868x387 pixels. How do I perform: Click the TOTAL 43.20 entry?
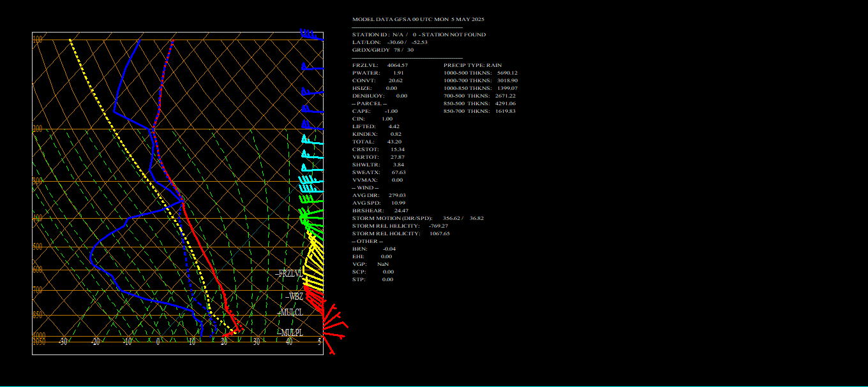point(377,142)
